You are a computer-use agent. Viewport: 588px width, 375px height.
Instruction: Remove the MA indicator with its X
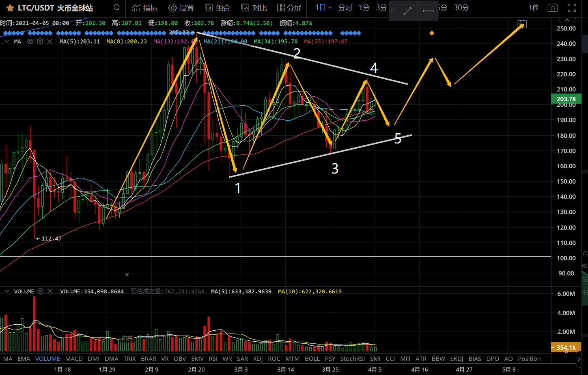(50, 41)
